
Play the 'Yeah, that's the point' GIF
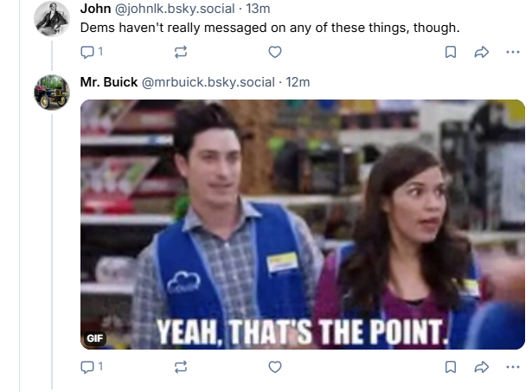point(303,224)
